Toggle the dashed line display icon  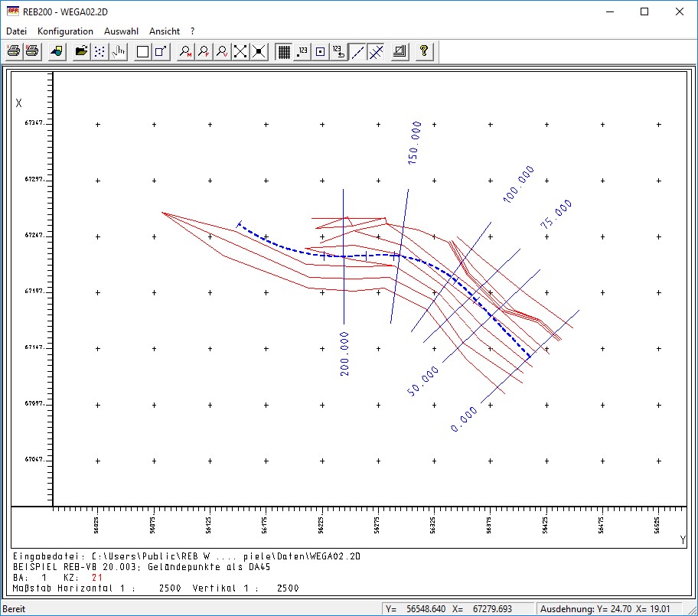pos(357,51)
